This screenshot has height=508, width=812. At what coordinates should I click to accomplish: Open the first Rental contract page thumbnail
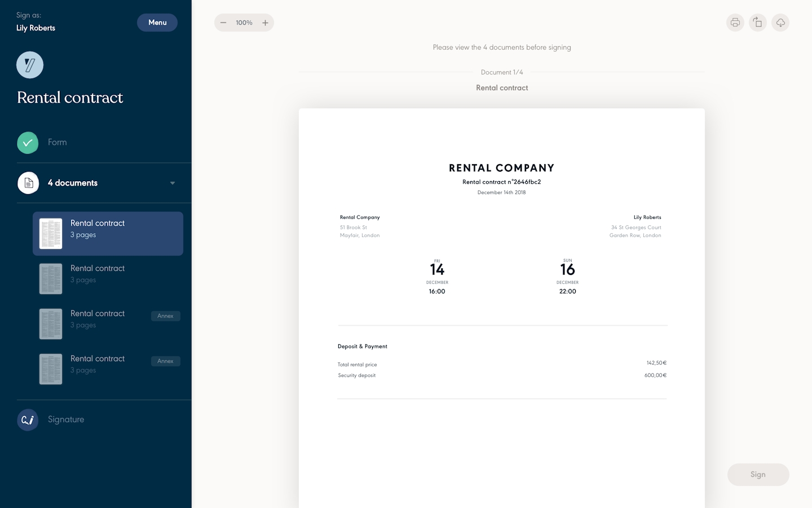coord(50,233)
